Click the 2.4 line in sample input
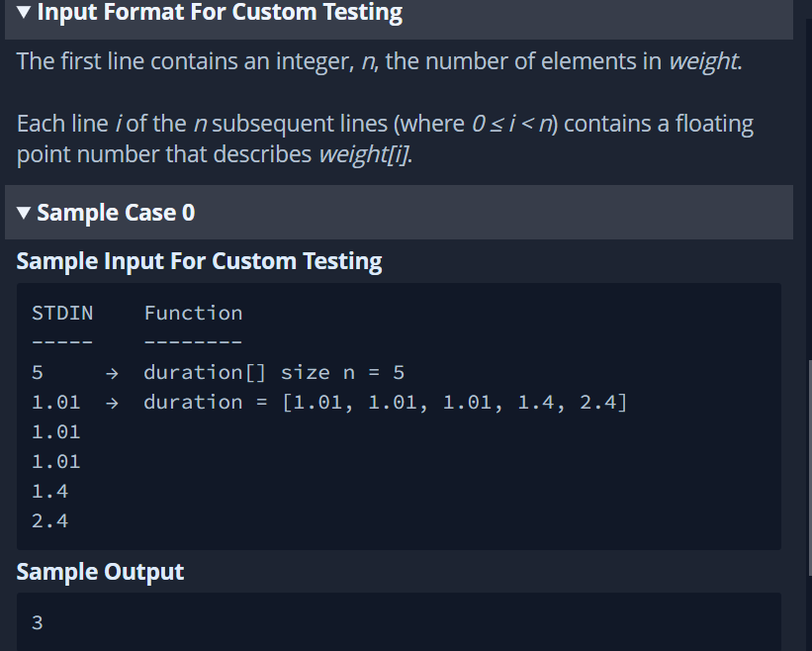Screen dimensions: 812x651 coord(49,521)
